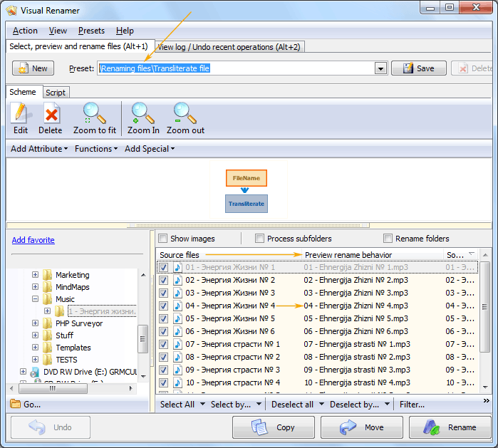The image size is (498, 448).
Task: Click the Zoom out magnifier icon
Action: (185, 113)
